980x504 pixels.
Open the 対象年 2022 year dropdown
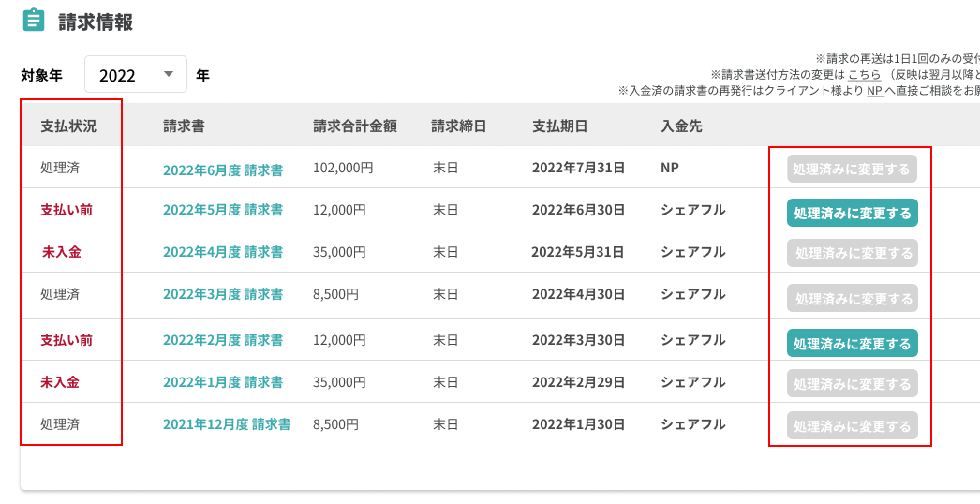click(x=136, y=75)
